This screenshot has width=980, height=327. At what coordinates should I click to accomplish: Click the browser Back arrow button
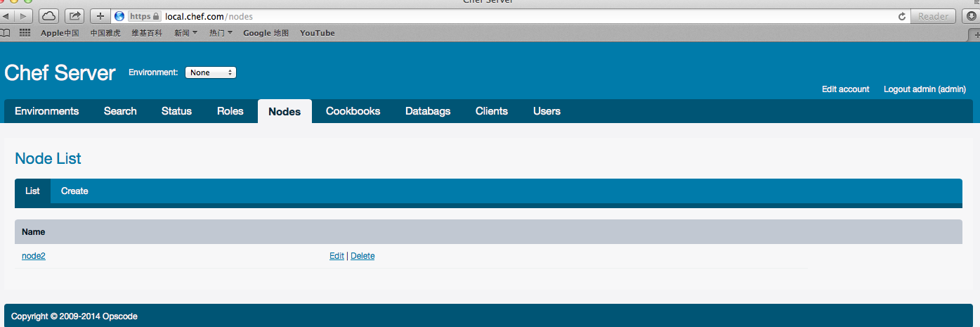click(x=8, y=15)
